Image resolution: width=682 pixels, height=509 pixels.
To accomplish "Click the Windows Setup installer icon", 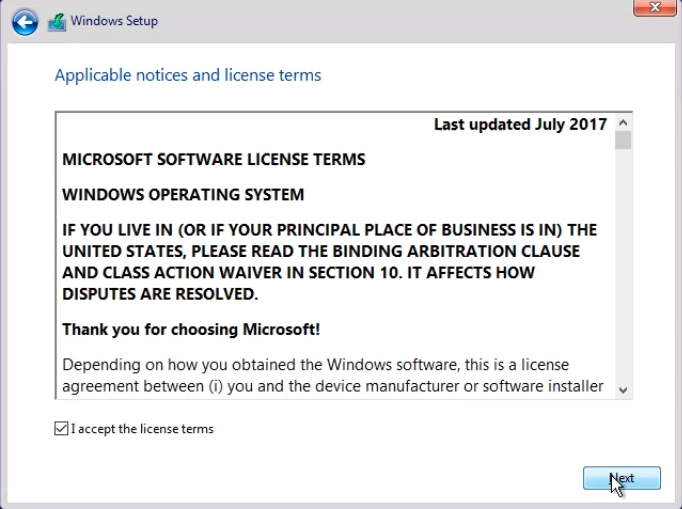I will [x=57, y=22].
